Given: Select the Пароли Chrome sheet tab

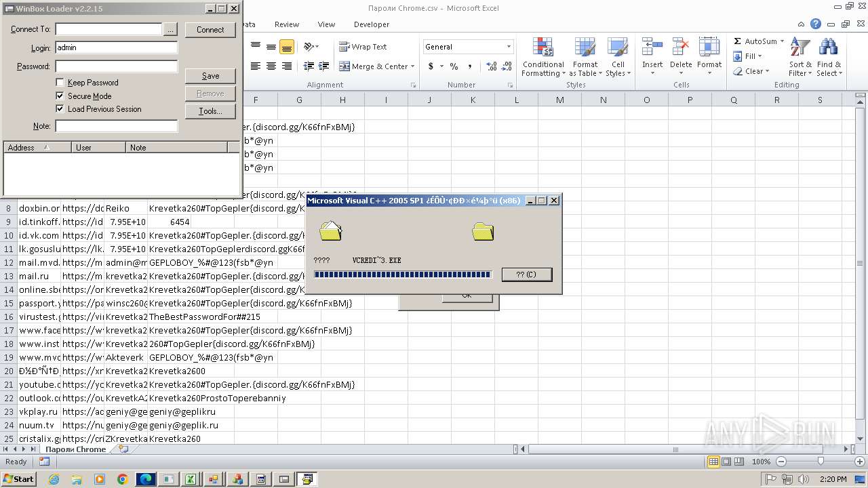Looking at the screenshot, I should click(x=75, y=449).
